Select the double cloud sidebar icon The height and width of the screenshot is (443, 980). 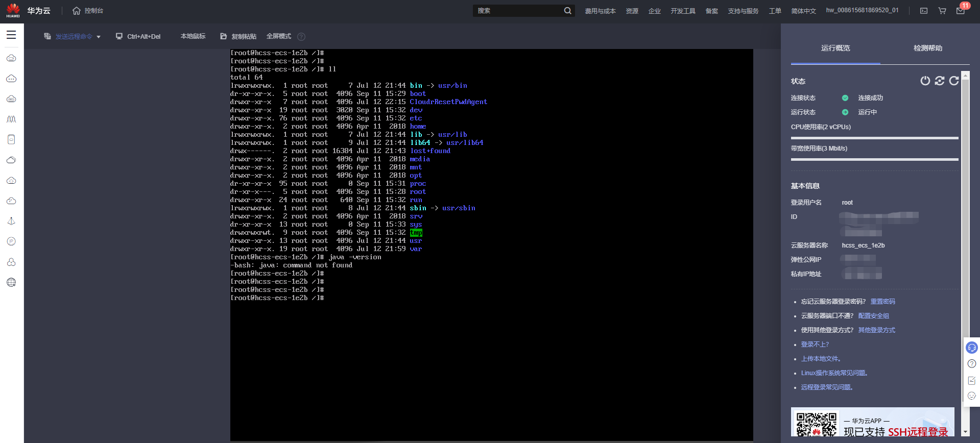[11, 160]
